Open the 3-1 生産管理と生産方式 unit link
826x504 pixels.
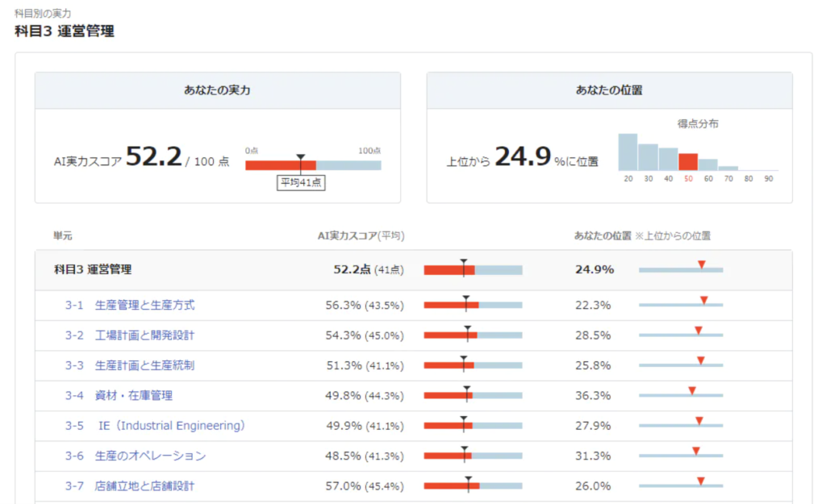130,305
